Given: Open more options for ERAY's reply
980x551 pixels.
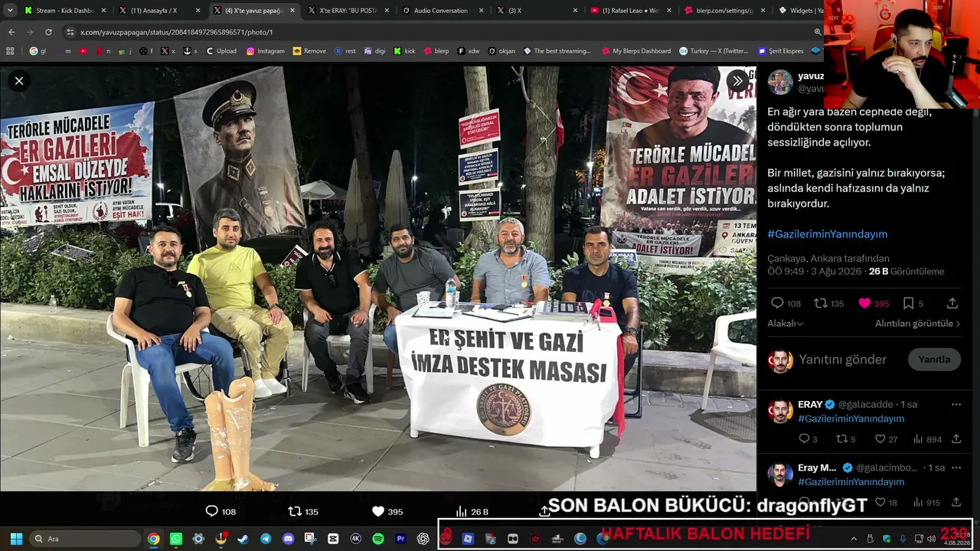Looking at the screenshot, I should click(x=955, y=404).
